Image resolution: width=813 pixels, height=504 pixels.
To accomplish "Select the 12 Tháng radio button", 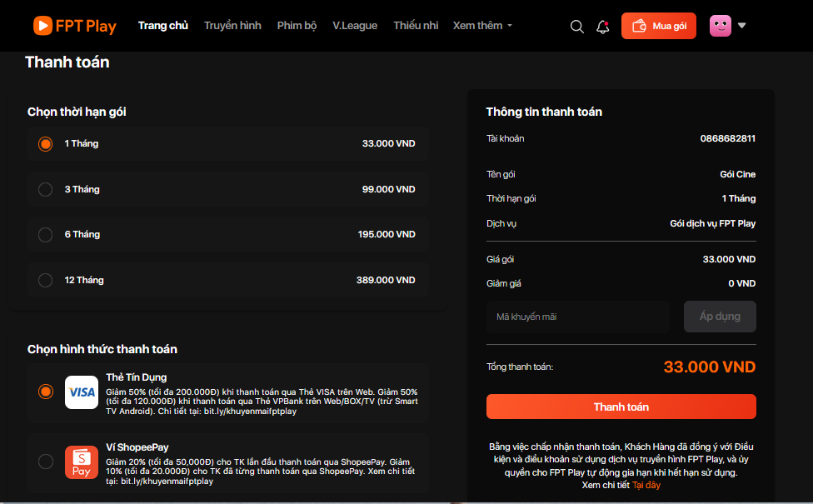I will coord(45,280).
